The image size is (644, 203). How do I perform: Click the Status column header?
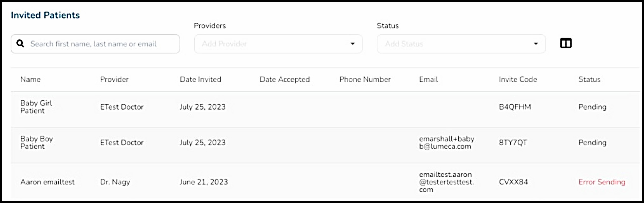(589, 79)
